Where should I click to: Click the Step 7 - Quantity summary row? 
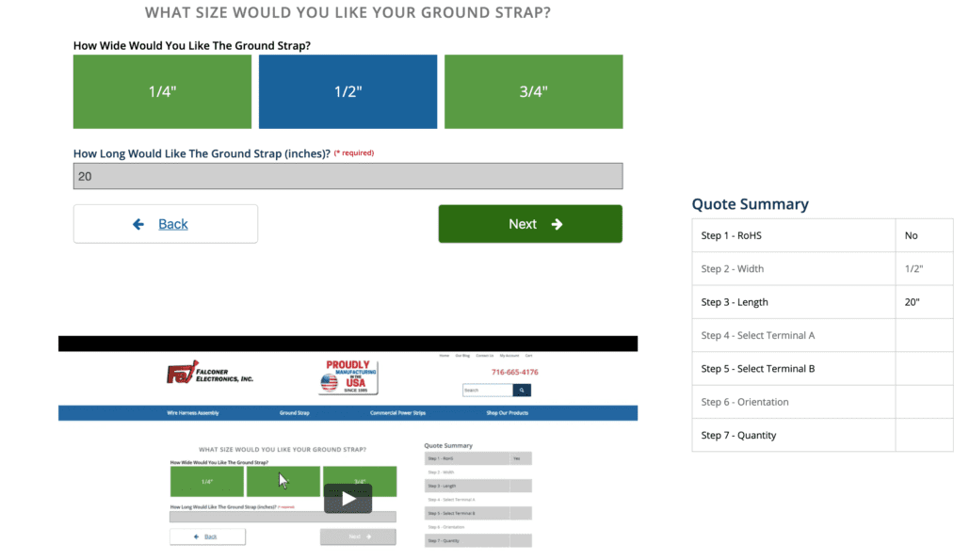tap(793, 435)
